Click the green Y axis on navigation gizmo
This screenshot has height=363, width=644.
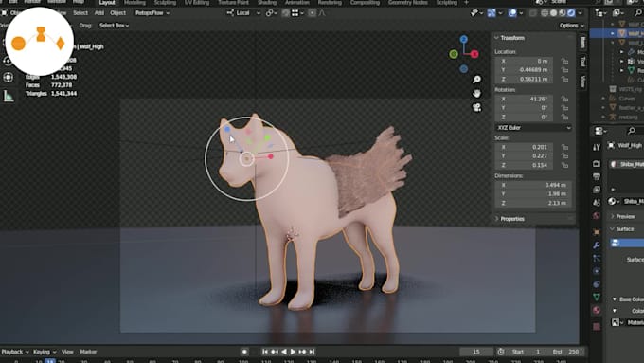(x=454, y=54)
